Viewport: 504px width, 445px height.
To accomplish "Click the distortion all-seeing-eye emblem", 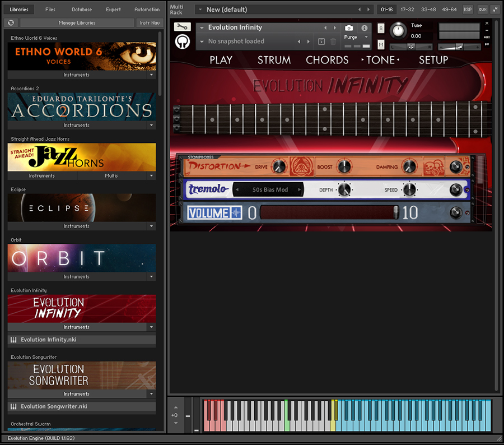I will pyautogui.click(x=302, y=166).
